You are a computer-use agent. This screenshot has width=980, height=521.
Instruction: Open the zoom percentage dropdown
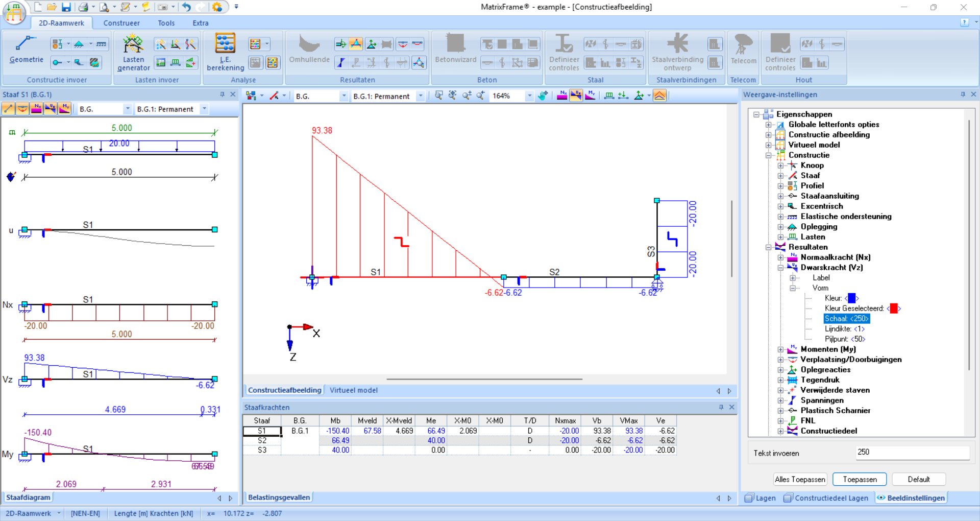[x=529, y=96]
